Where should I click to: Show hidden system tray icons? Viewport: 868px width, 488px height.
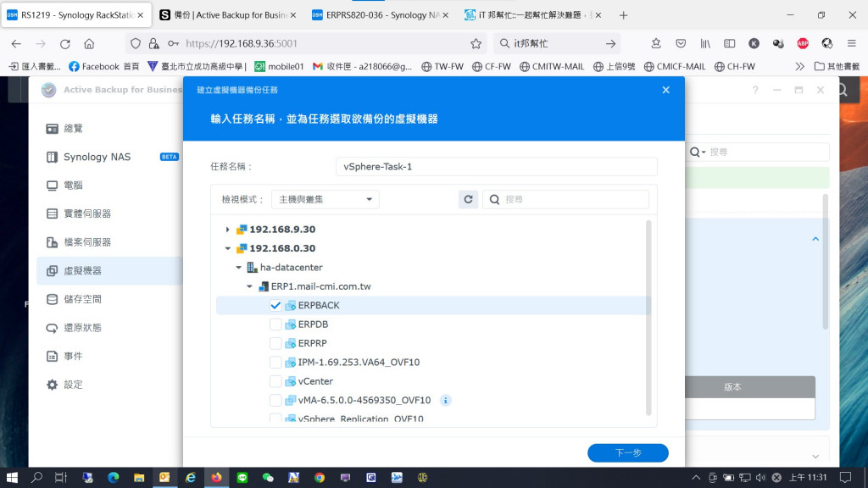[x=696, y=478]
